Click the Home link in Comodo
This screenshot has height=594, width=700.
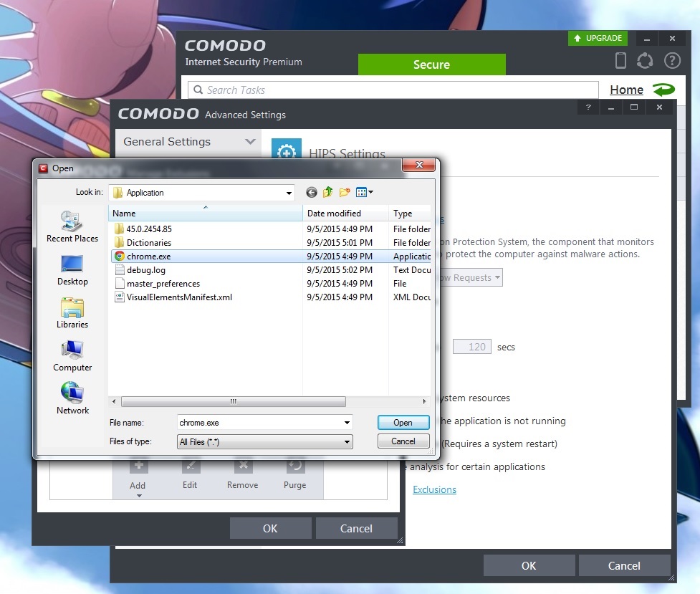(626, 90)
